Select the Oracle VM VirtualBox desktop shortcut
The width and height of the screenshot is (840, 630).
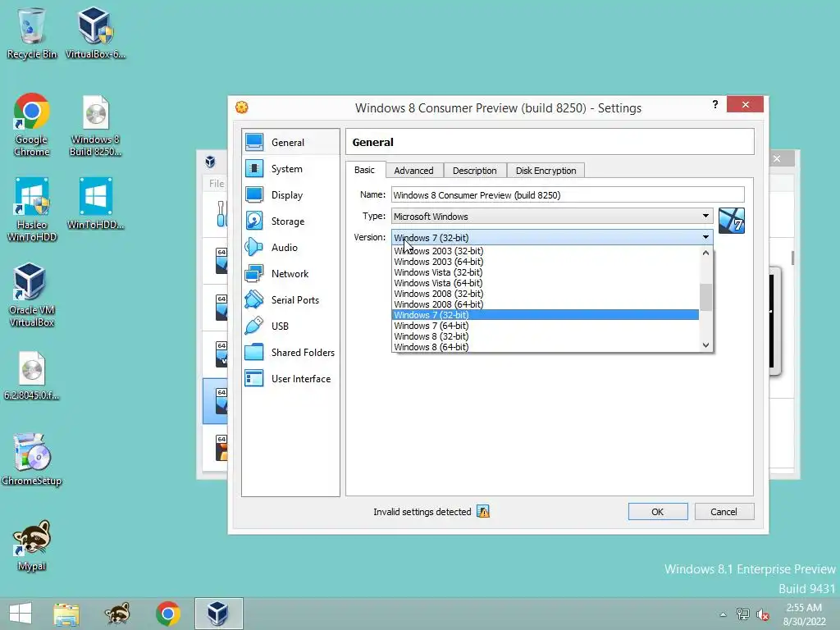(x=32, y=294)
